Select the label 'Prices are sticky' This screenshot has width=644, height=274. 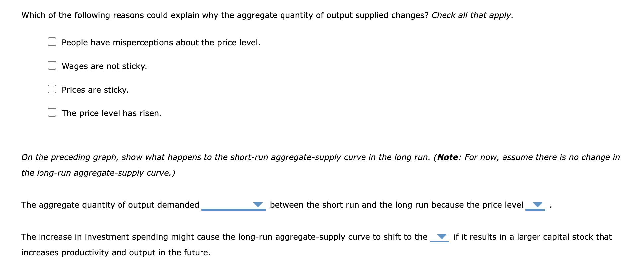95,89
